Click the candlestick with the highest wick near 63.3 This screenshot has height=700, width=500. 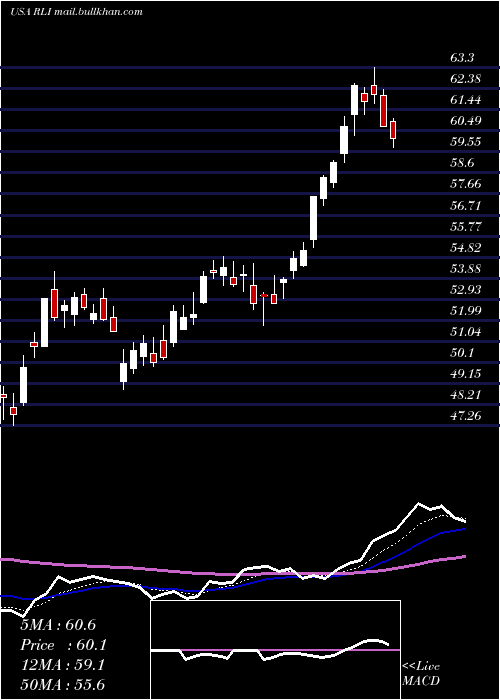(374, 87)
